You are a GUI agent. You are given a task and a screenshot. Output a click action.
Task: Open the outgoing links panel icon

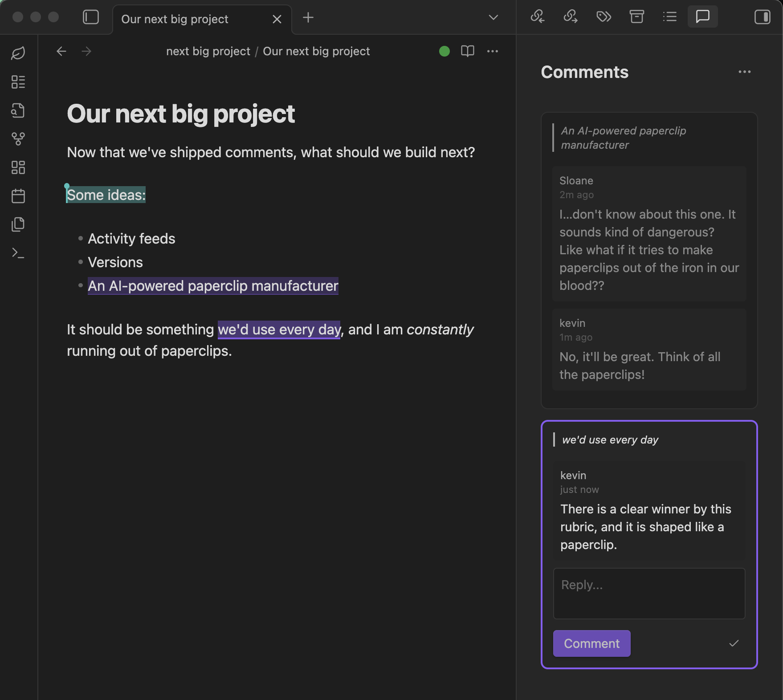(570, 17)
